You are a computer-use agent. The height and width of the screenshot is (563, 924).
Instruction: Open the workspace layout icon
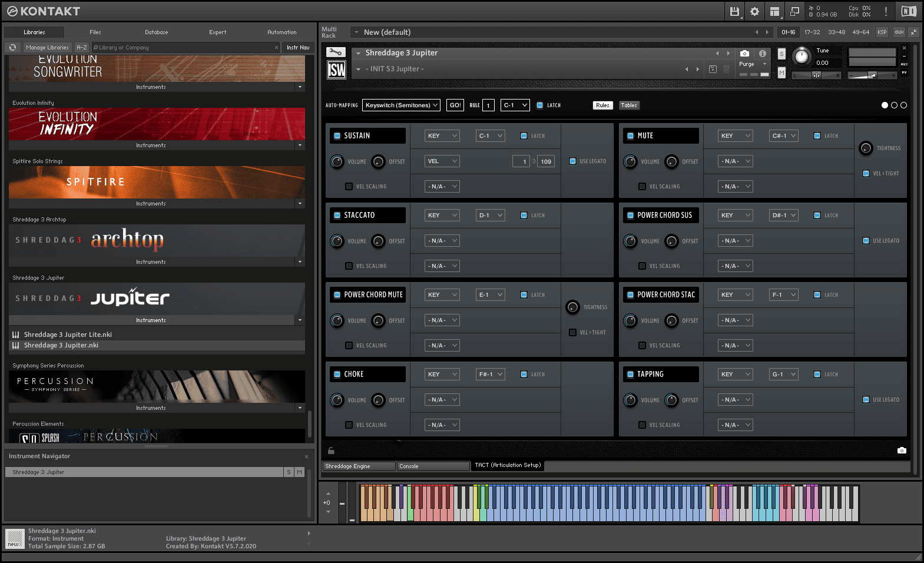[x=774, y=11]
